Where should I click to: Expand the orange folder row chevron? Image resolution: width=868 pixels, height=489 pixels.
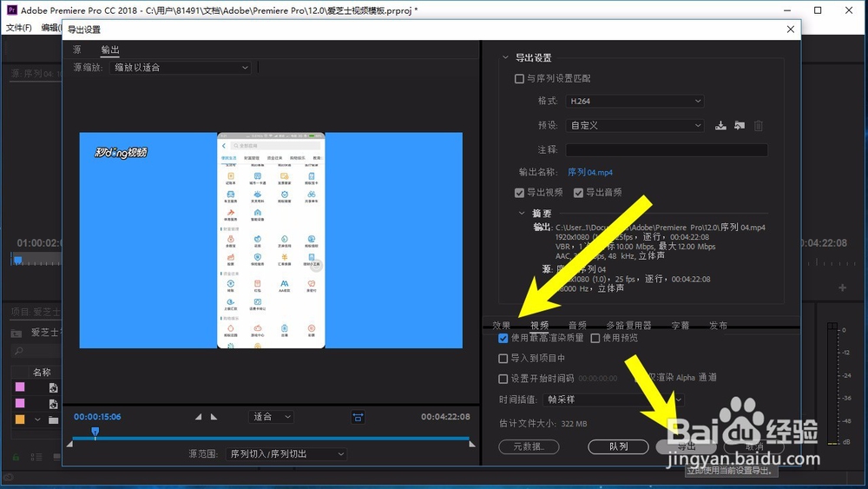pyautogui.click(x=37, y=420)
